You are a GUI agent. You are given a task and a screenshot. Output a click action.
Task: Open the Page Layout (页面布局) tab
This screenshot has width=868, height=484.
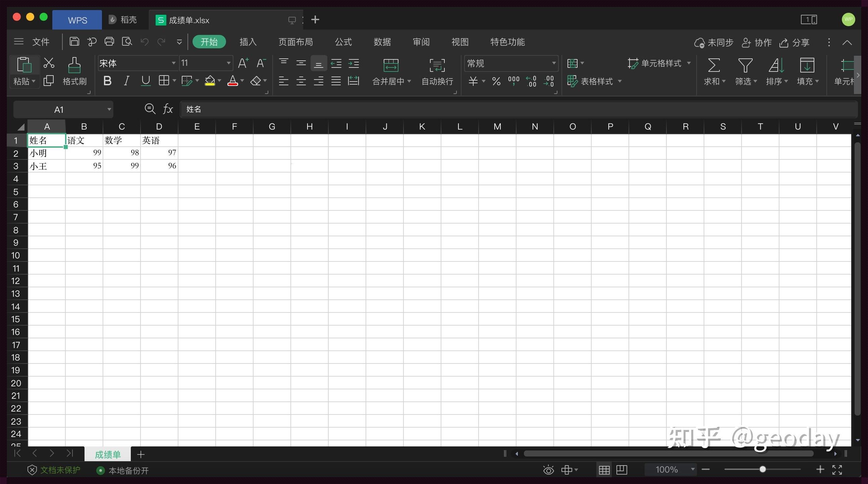click(295, 42)
